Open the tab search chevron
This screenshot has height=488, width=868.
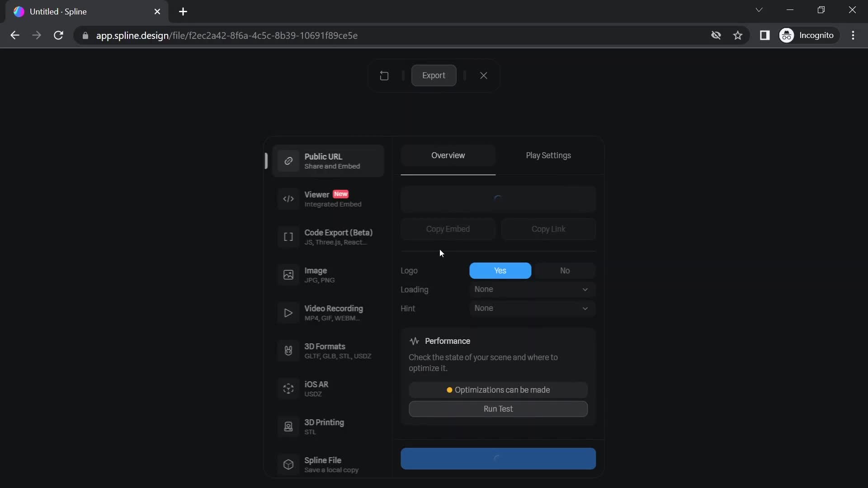pos(759,10)
